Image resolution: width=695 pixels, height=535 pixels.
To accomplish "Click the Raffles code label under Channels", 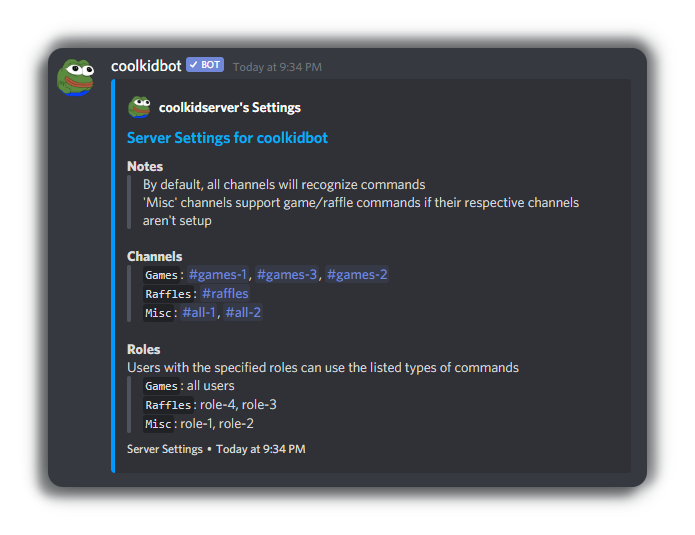I will (x=168, y=294).
